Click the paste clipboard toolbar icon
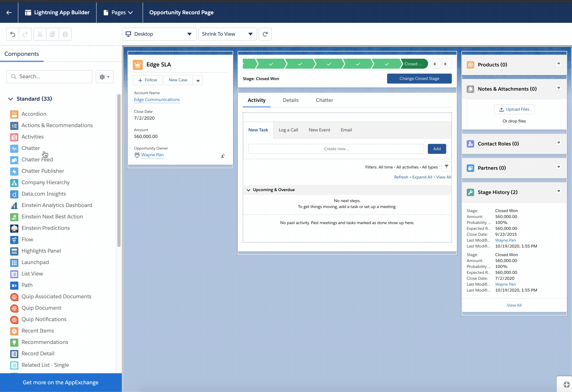 (65, 34)
